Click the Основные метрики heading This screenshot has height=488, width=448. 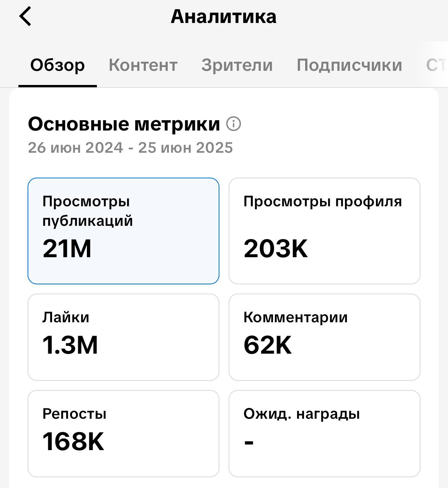click(124, 124)
